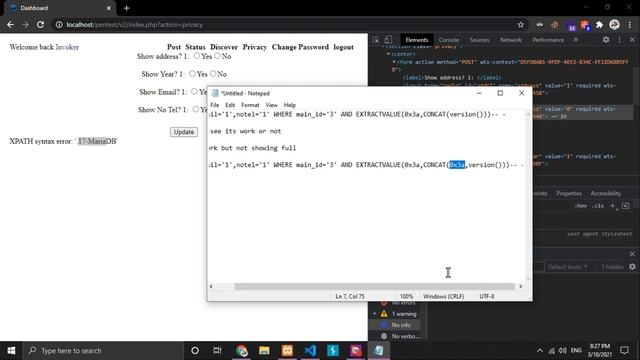Image resolution: width=640 pixels, height=360 pixels.
Task: Open Notepad View menu
Action: pos(271,105)
